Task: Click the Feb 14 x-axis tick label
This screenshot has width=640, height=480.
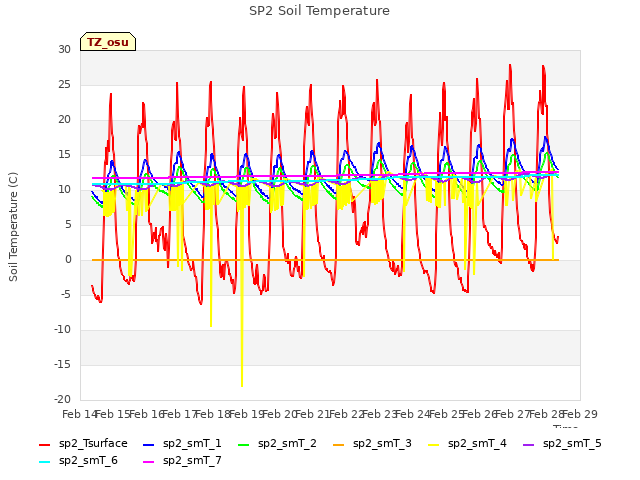Action: (x=80, y=414)
